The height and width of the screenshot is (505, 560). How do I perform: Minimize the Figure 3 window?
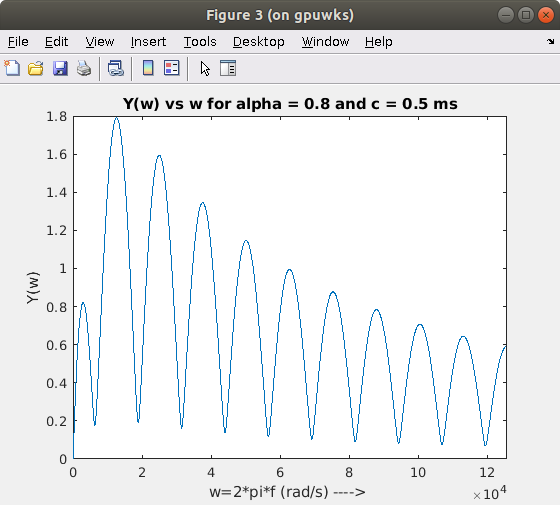tap(506, 15)
